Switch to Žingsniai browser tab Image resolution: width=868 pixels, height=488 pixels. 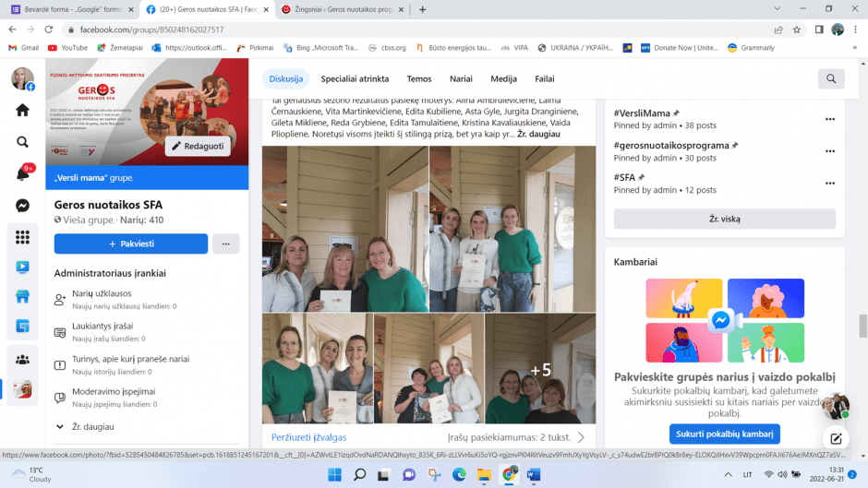(x=344, y=9)
